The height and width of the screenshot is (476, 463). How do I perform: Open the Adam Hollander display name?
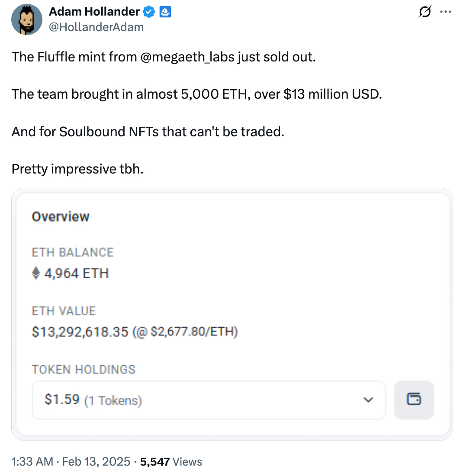[x=94, y=13]
